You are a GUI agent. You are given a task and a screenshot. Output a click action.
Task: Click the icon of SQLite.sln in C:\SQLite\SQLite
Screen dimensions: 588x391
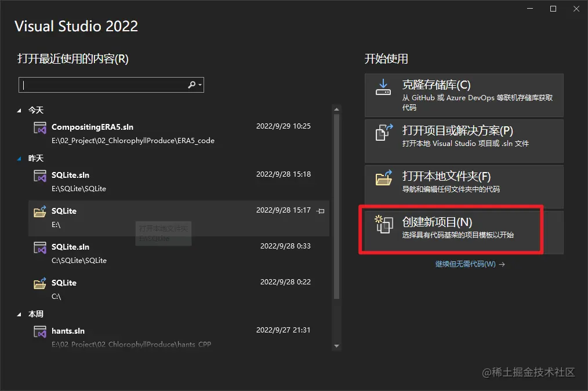tap(40, 247)
